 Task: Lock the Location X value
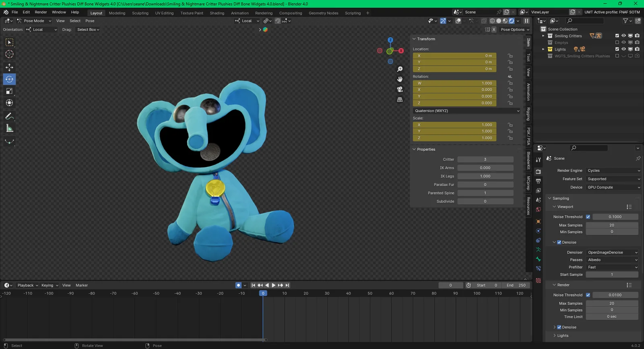510,56
